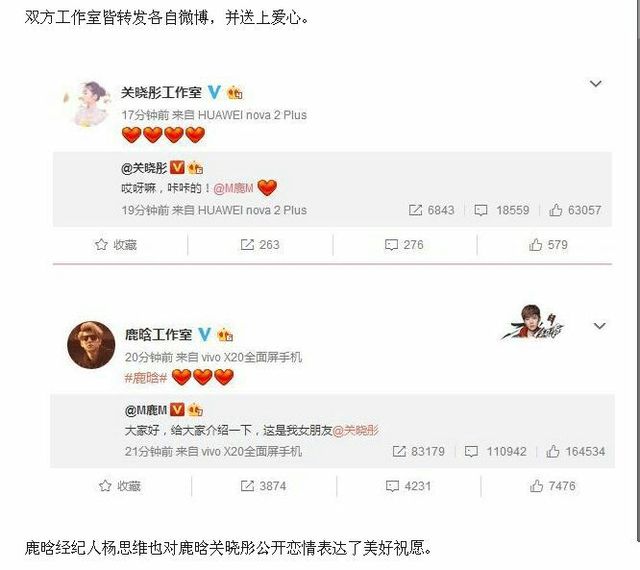Open @M鹿M mention in 关晓彤's post

[x=233, y=188]
